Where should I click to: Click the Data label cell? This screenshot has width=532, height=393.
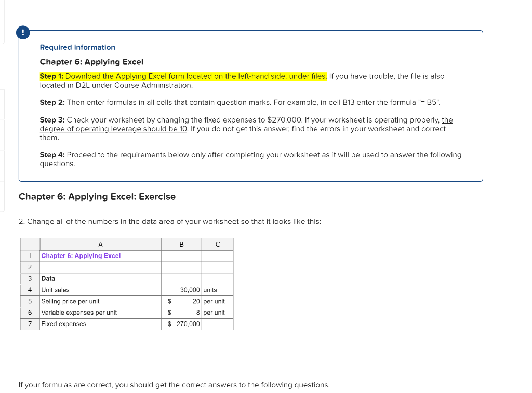point(48,278)
